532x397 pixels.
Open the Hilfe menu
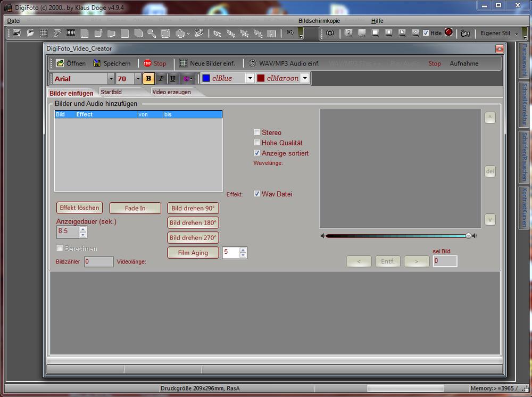pyautogui.click(x=377, y=21)
